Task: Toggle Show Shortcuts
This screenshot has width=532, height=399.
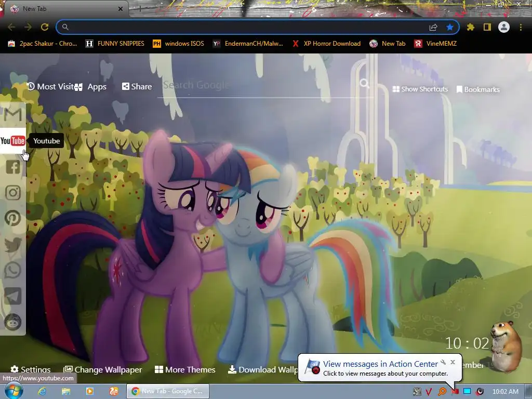Action: coord(420,89)
